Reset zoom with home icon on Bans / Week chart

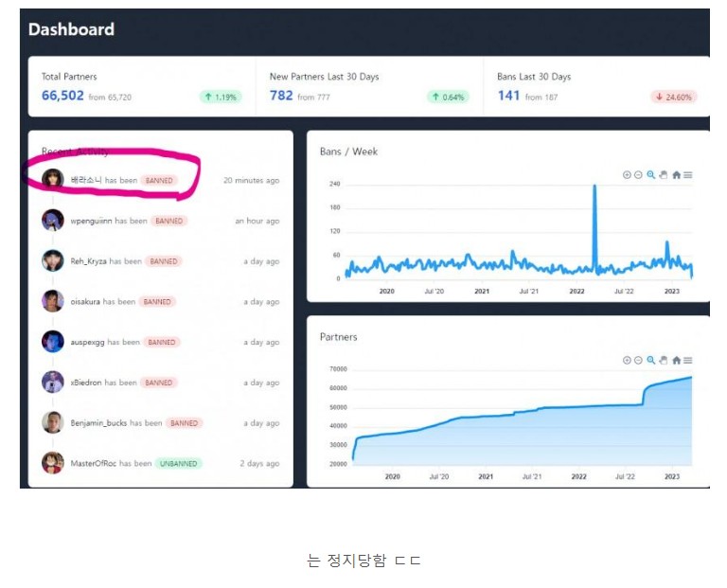pos(676,175)
